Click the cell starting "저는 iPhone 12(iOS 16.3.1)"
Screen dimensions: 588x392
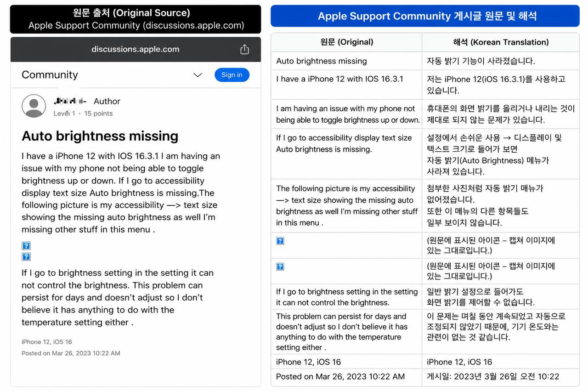point(501,85)
